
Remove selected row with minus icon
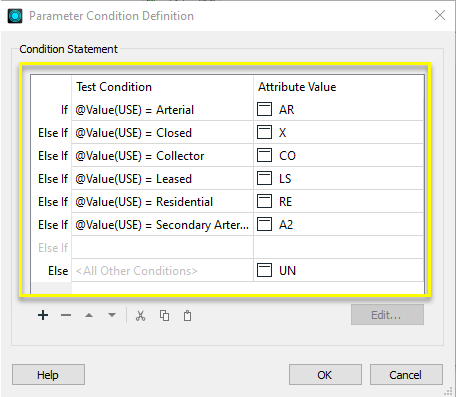point(66,315)
